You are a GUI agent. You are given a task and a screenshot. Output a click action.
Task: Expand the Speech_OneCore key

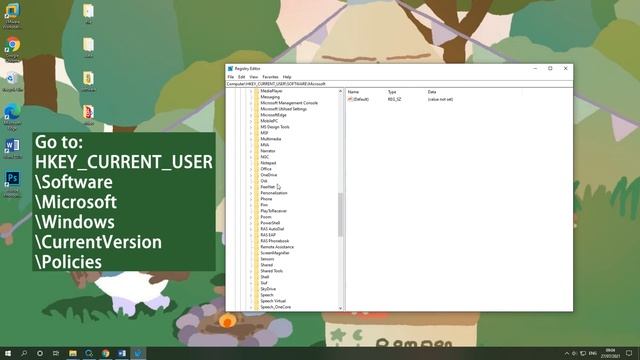point(251,307)
